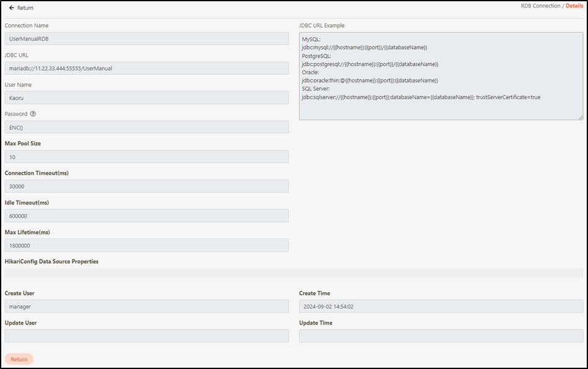Click the User Name field containing Kaoru
588x369 pixels.
click(x=146, y=98)
